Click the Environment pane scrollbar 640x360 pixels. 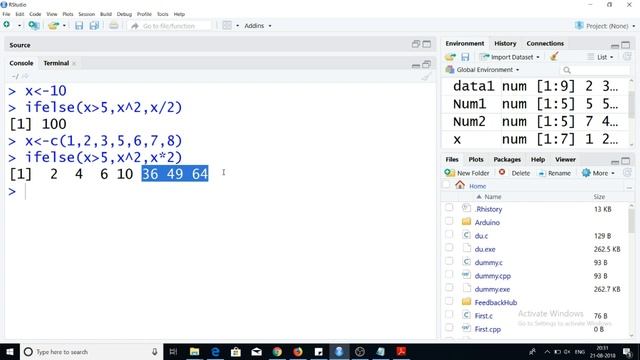pyautogui.click(x=631, y=104)
